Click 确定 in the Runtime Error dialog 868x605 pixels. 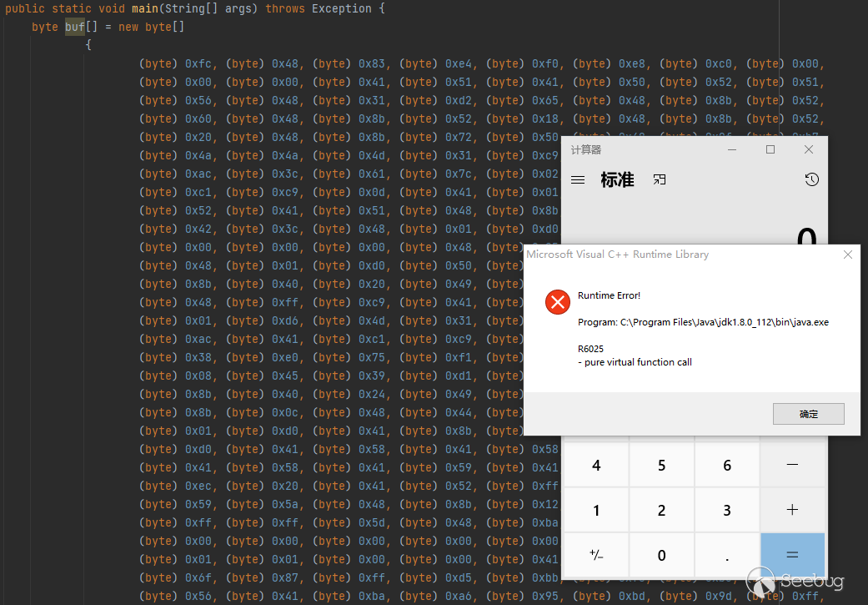(808, 414)
